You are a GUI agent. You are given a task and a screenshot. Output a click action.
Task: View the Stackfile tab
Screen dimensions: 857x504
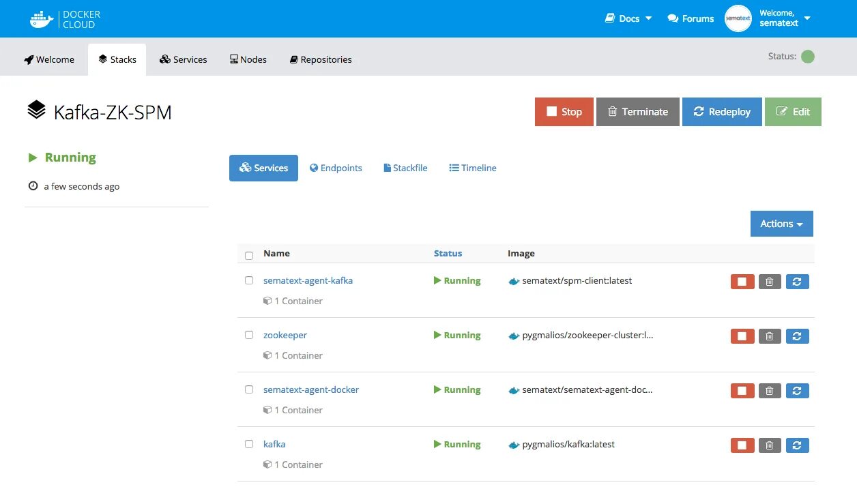pyautogui.click(x=405, y=168)
